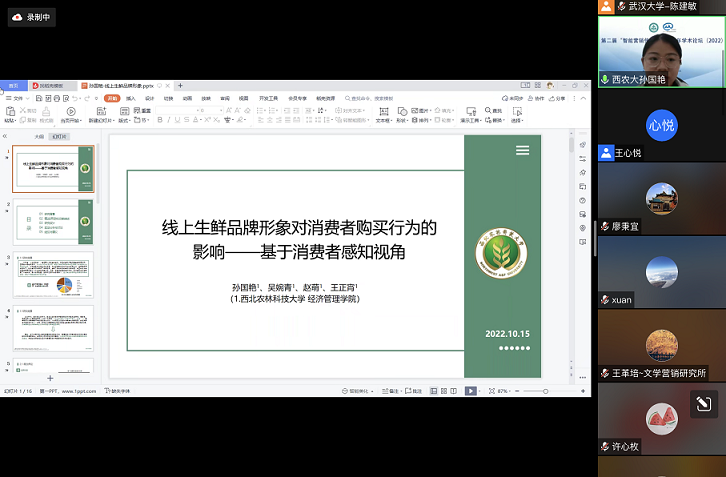Click the hamburger menu icon on the slide

522,150
